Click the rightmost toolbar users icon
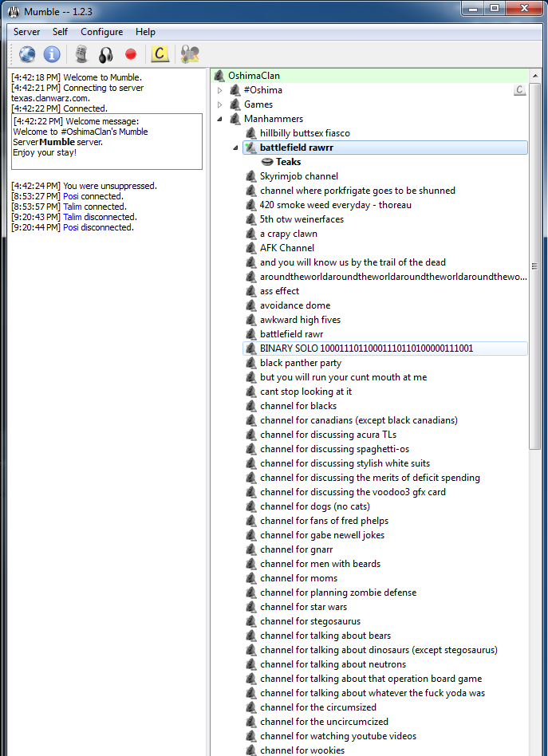The width and height of the screenshot is (548, 756). pyautogui.click(x=190, y=54)
